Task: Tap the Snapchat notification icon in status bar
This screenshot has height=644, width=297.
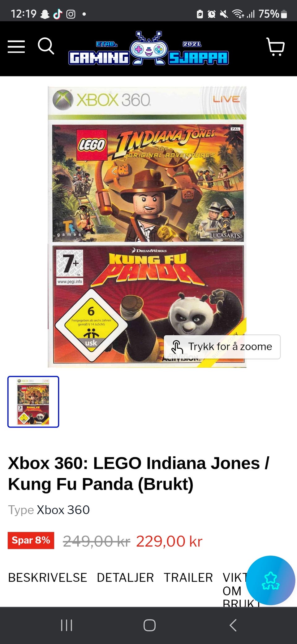Action: click(x=45, y=14)
